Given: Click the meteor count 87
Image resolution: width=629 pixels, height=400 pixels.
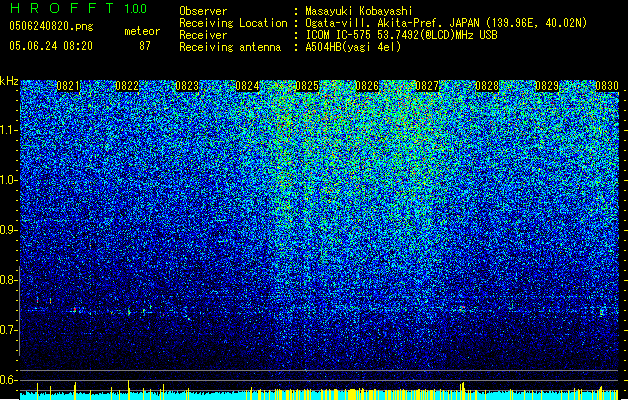Looking at the screenshot, I should [x=145, y=46].
